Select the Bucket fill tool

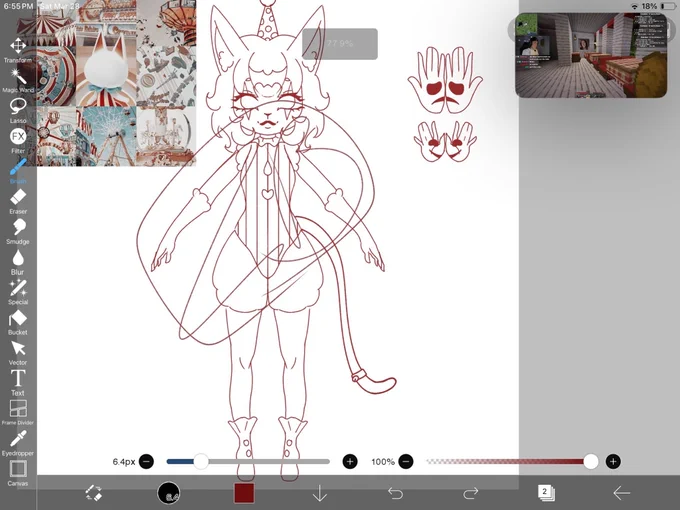[18, 323]
